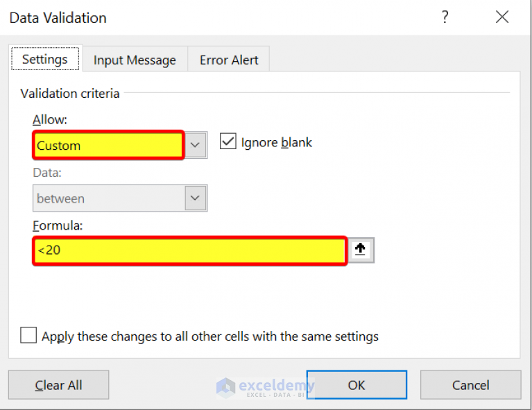Screen dimensions: 532x410
Task: Click the exceldemy watermark logo
Action: [266, 388]
